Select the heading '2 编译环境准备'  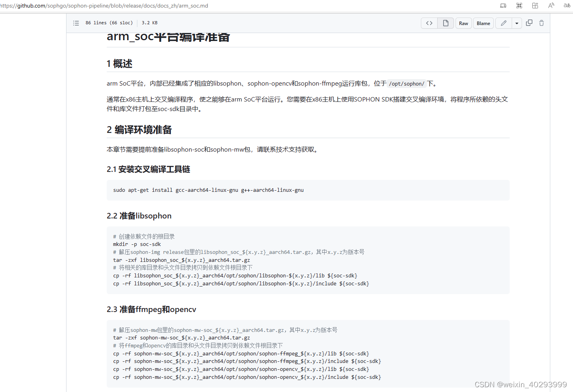(x=139, y=130)
